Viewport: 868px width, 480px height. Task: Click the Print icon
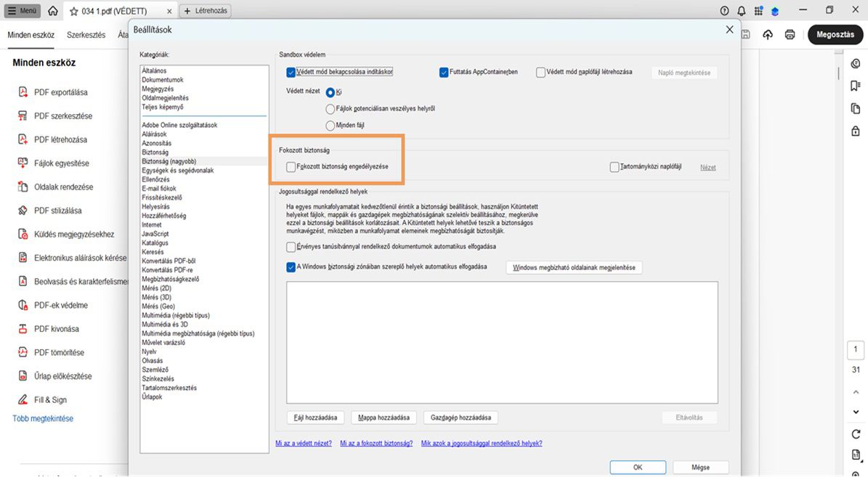790,35
